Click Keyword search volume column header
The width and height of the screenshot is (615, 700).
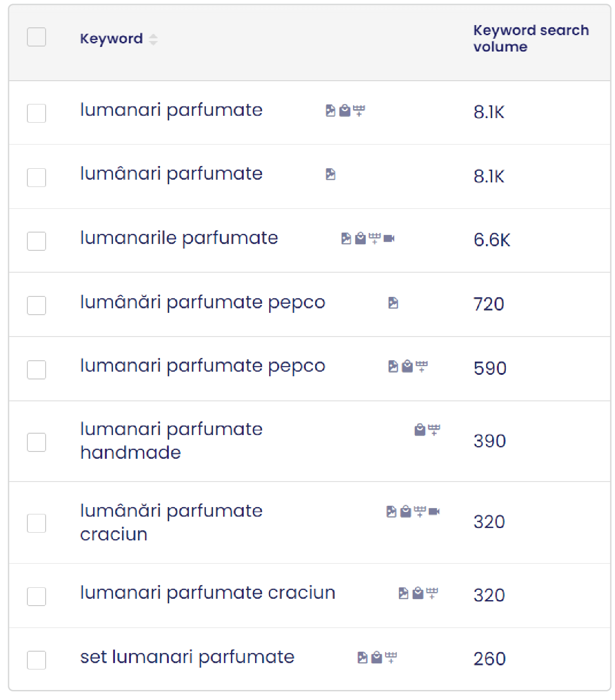tap(531, 38)
